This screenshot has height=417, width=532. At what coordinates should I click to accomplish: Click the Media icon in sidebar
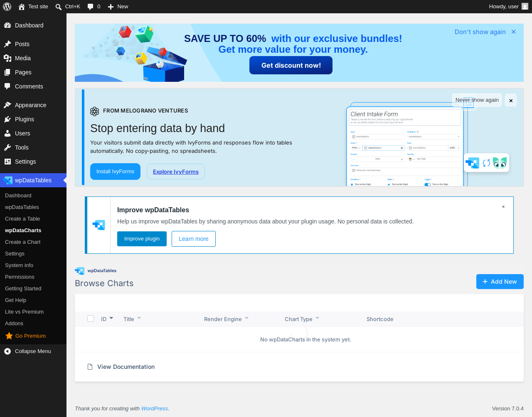tap(7, 58)
